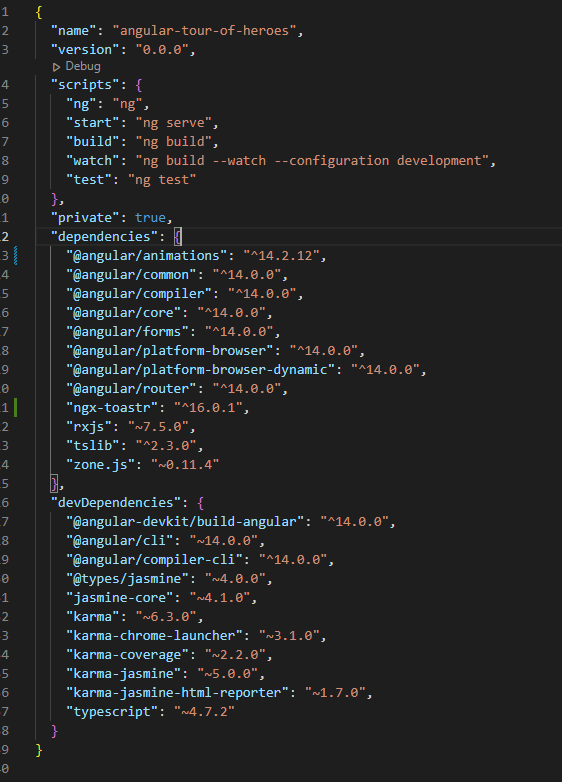Click the "@types/jasmine" key
The height and width of the screenshot is (782, 562).
[131, 579]
